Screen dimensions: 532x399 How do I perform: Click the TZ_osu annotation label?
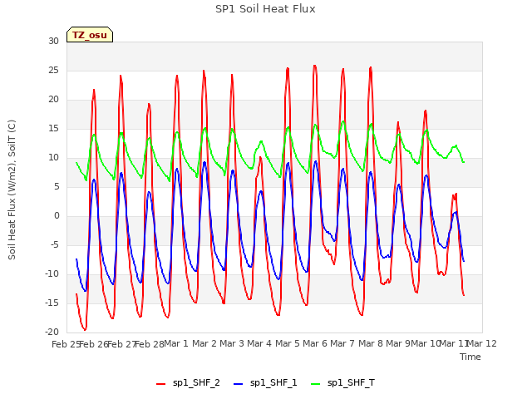pyautogui.click(x=90, y=35)
